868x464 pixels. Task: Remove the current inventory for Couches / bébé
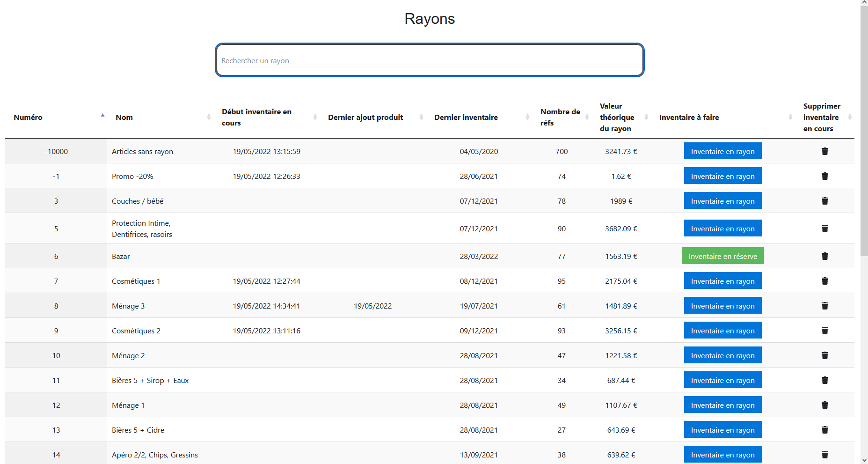(x=825, y=201)
